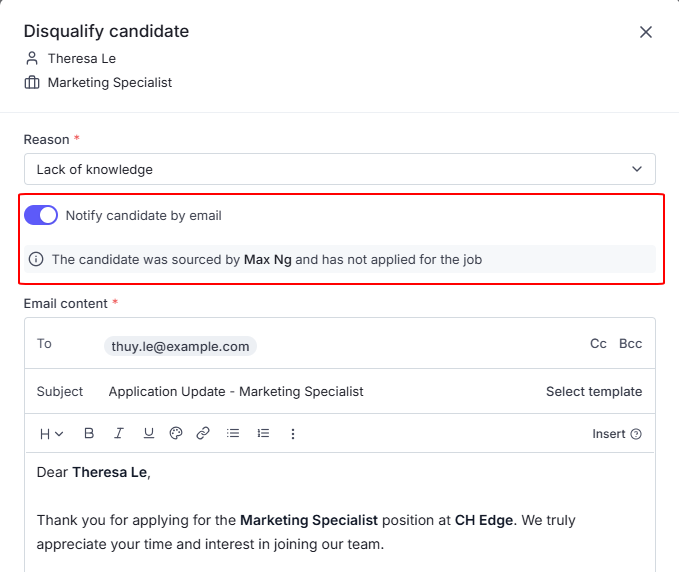Viewport: 679px width, 572px height.
Task: Open the heading style dropdown
Action: tap(51, 434)
